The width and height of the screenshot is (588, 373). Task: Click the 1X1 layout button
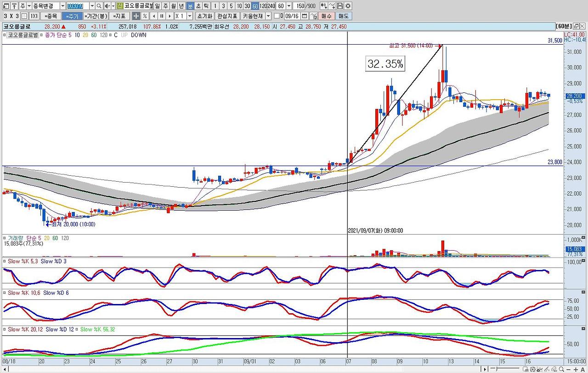tap(34, 16)
